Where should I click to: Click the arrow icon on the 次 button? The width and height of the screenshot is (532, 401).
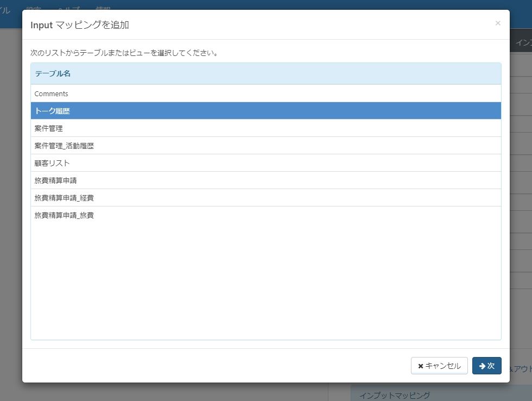click(x=482, y=365)
